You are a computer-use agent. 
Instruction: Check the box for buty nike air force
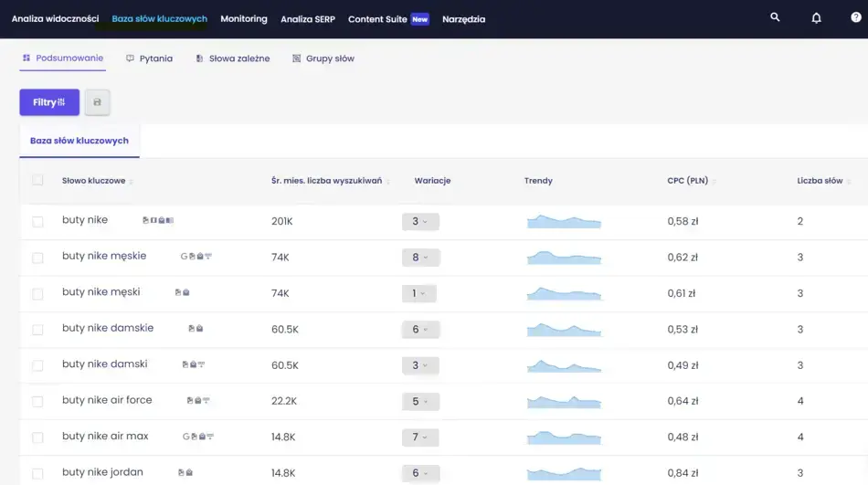click(37, 402)
